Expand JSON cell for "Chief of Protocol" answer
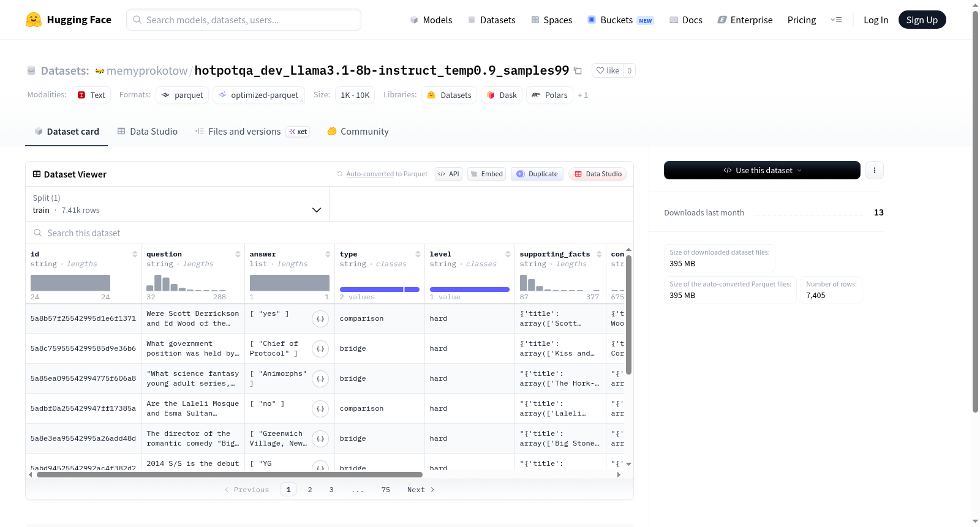This screenshot has width=980, height=527. 320,349
